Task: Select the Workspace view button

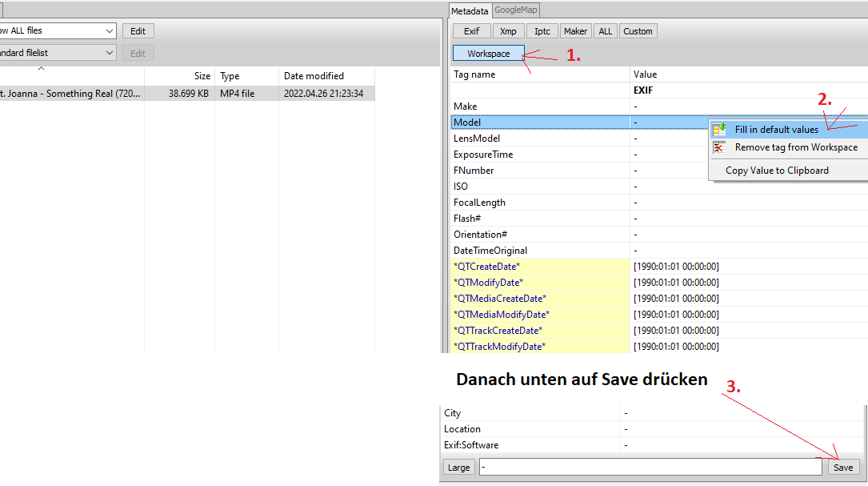Action: click(x=488, y=53)
